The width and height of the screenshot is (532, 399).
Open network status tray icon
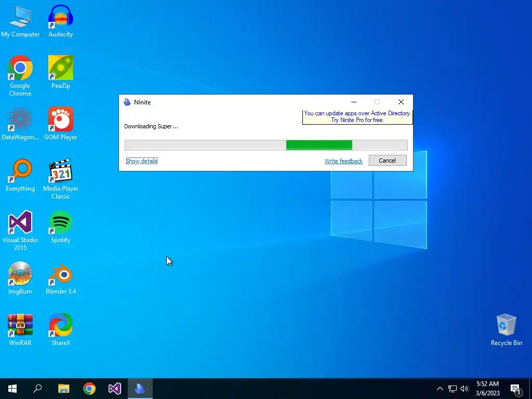click(x=453, y=389)
